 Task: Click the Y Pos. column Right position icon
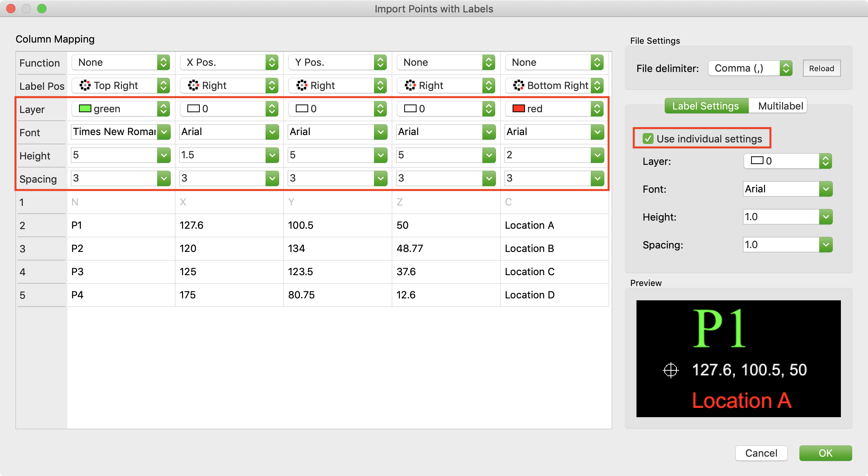click(x=302, y=86)
